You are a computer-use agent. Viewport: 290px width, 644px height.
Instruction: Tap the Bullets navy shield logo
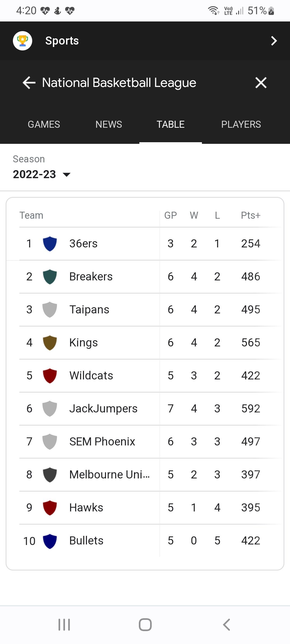(50, 541)
